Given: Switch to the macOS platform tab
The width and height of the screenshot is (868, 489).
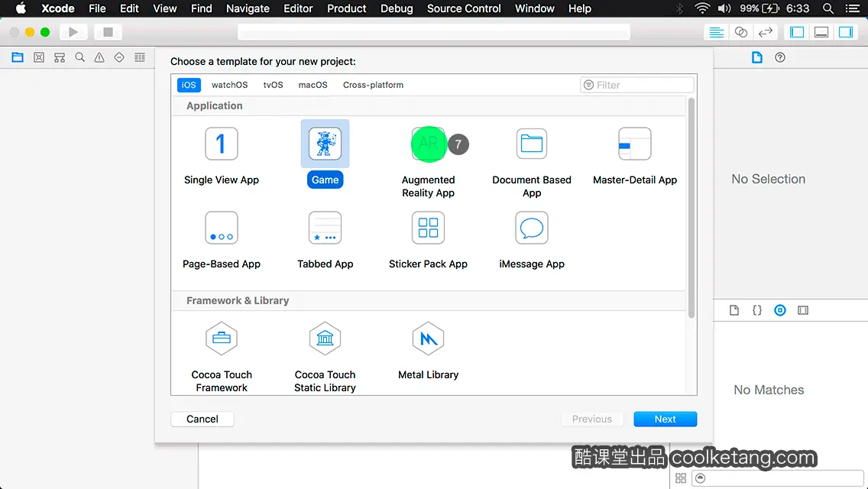Looking at the screenshot, I should tap(313, 85).
